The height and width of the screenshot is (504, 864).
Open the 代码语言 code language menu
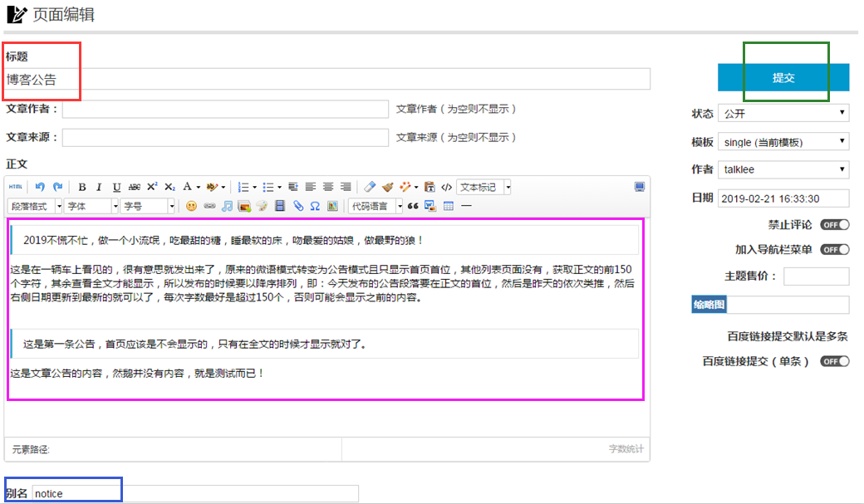(376, 206)
